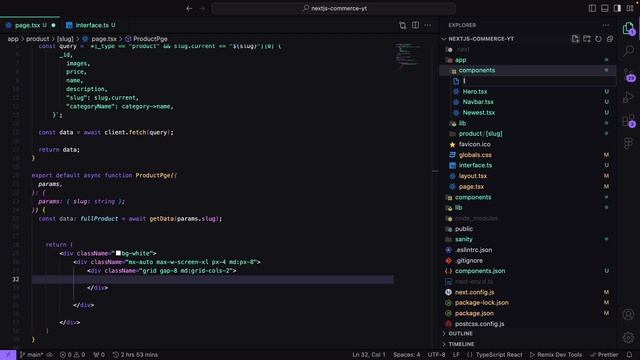The image size is (640, 360).
Task: Click the main branch in status bar
Action: (31, 355)
